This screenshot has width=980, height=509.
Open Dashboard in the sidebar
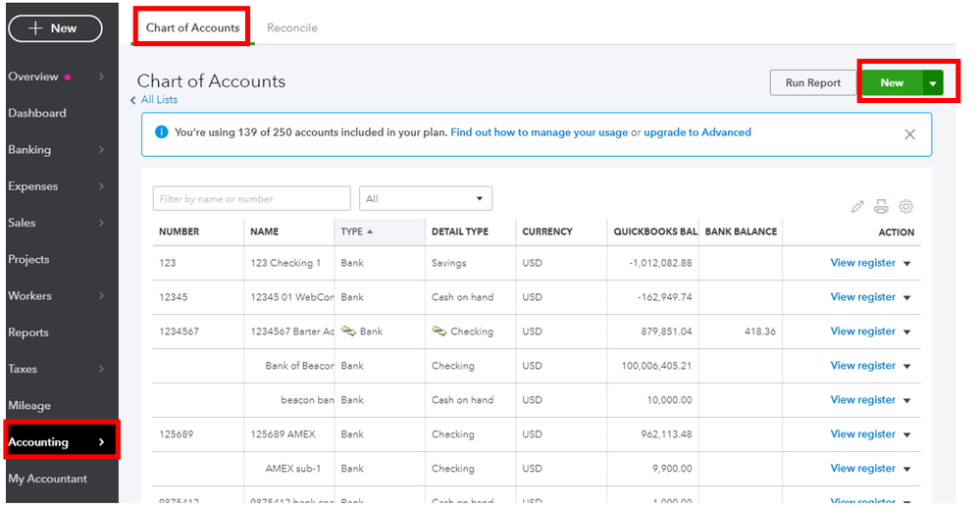[37, 113]
